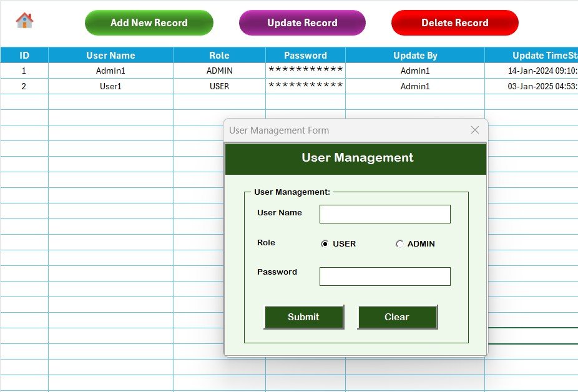Screen dimensions: 578x392
Task: Click the Home navigation icon
Action: tap(24, 20)
